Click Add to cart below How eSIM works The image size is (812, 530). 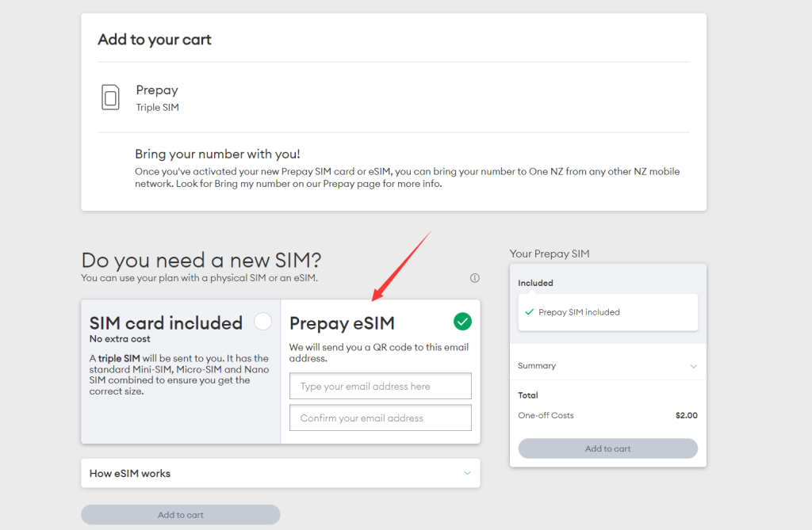coord(181,515)
